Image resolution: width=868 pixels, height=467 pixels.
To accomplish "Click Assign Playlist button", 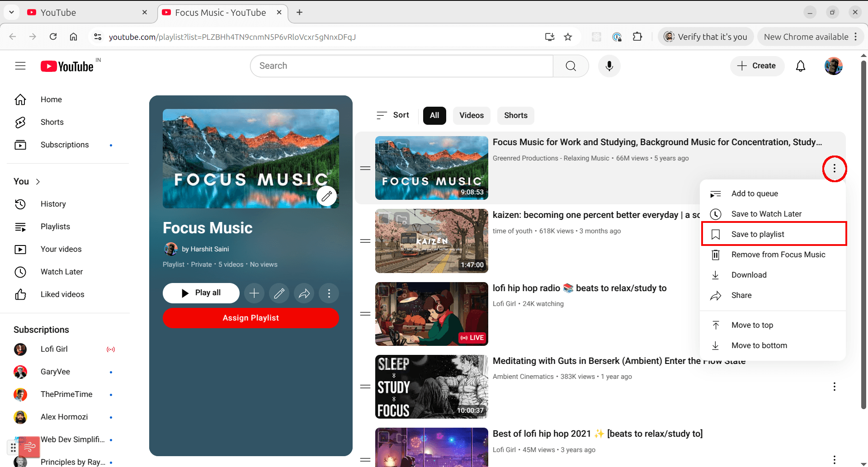I will [x=250, y=318].
